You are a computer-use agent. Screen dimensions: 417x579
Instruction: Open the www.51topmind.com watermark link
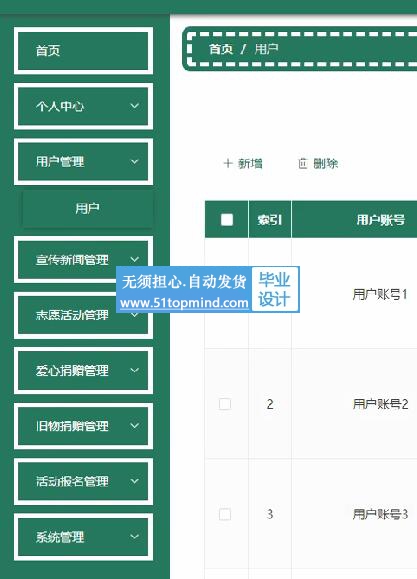pyautogui.click(x=184, y=303)
